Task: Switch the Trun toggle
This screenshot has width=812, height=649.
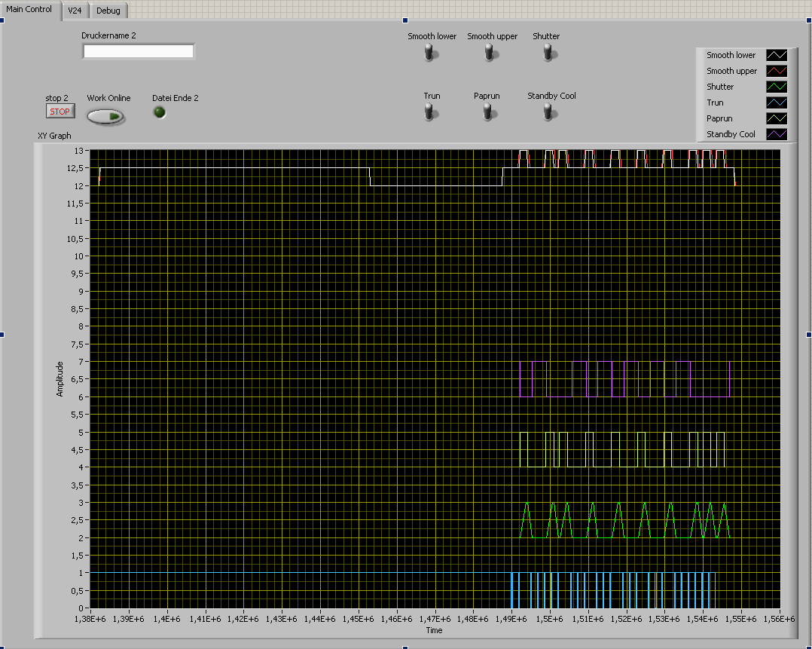Action: 429,112
